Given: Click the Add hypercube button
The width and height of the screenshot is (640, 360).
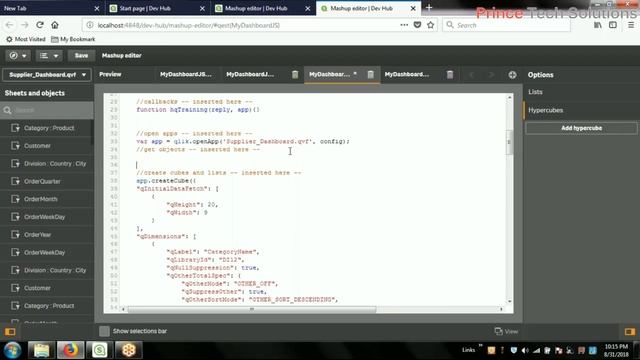Looking at the screenshot, I should (581, 128).
